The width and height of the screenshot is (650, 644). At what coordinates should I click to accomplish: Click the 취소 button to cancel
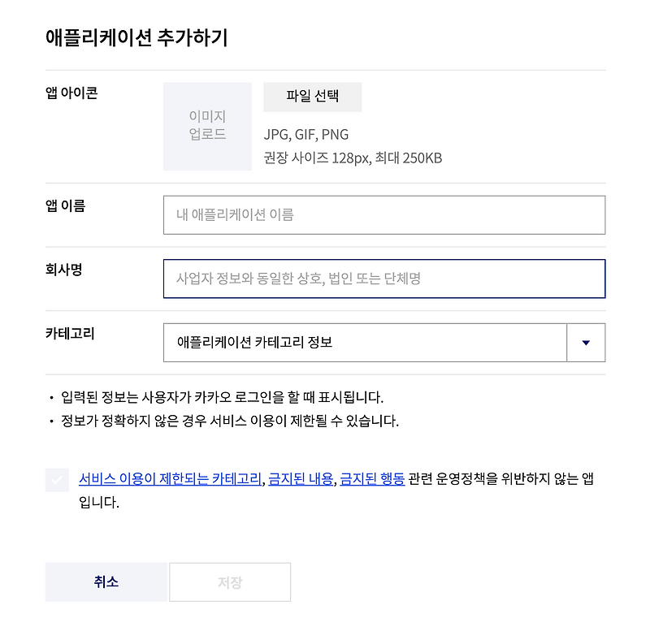coord(106,581)
